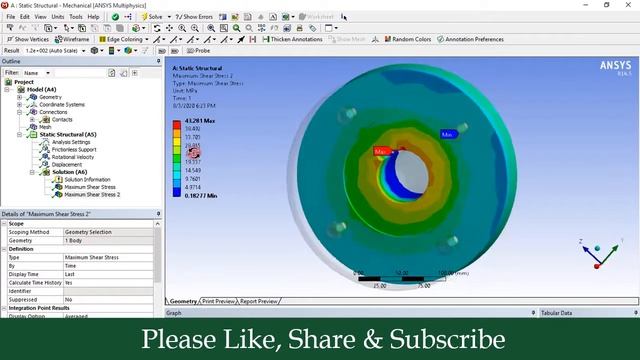Select Maximum Shear Stress 2 item
Viewport: 640px width, 360px height.
92,195
